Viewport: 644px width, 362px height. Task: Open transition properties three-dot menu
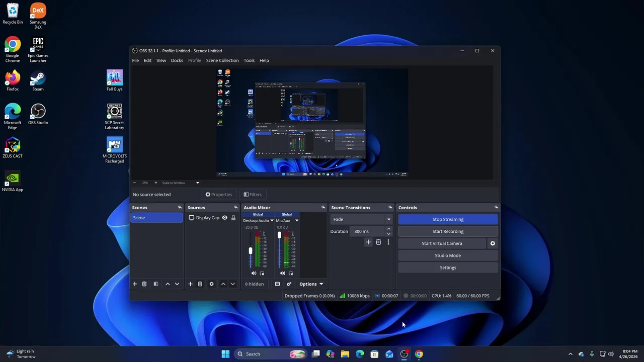388,242
